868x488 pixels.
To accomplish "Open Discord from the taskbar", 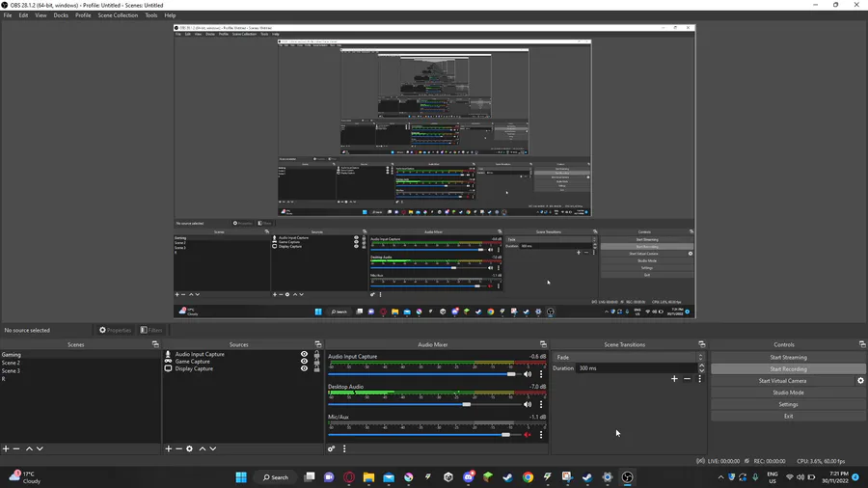I will click(x=469, y=477).
